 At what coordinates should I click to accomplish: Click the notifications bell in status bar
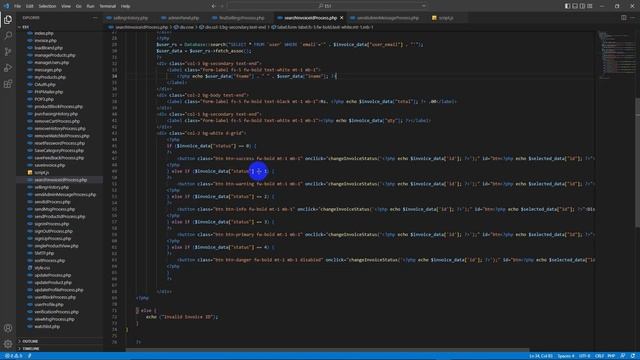633,356
